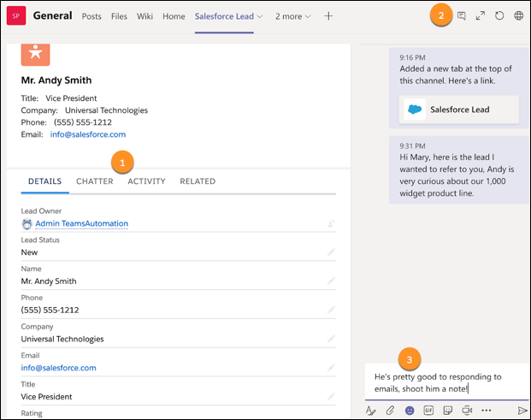Click the 9:16 PM timestamp

click(412, 57)
